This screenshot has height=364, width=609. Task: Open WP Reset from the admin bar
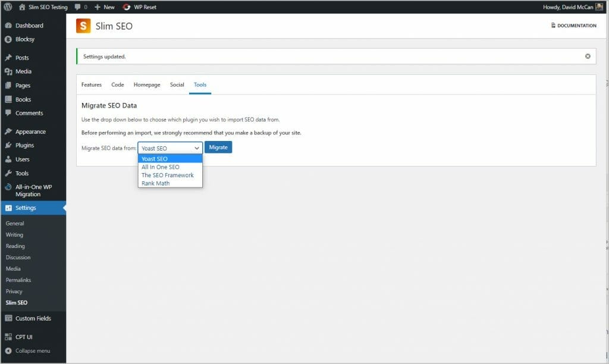click(145, 7)
